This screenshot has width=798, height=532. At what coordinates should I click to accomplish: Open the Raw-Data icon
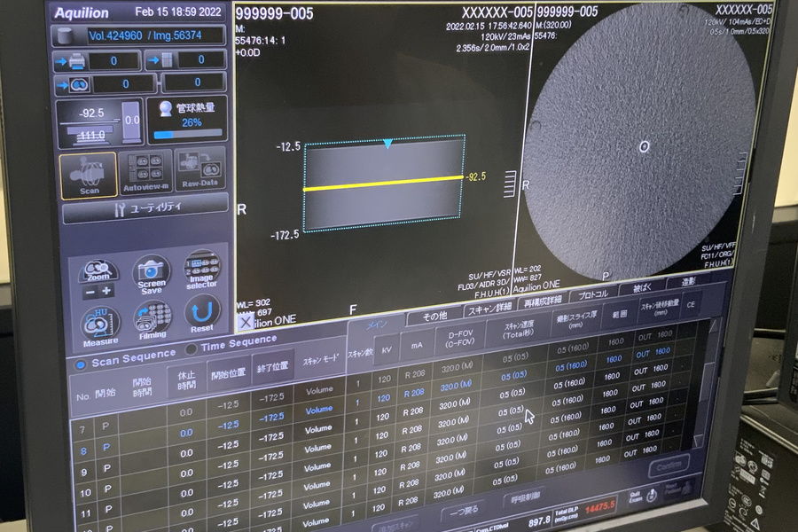pos(200,168)
